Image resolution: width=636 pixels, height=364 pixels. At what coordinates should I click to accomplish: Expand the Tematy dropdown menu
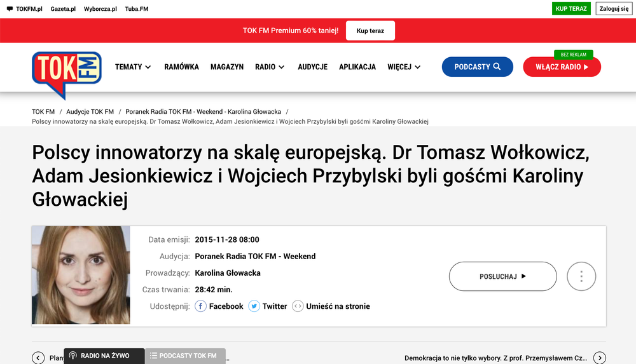pyautogui.click(x=133, y=67)
